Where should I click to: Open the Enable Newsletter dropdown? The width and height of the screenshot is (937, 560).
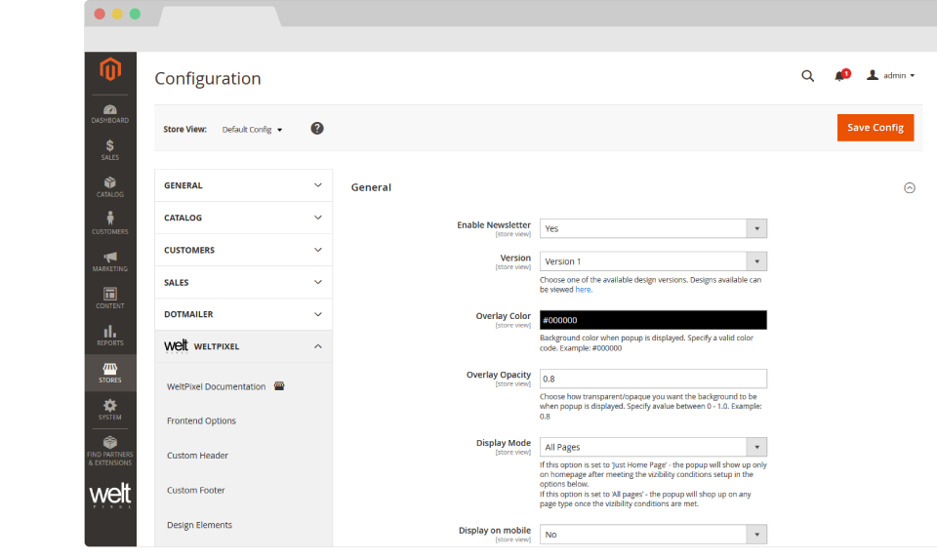tap(653, 228)
